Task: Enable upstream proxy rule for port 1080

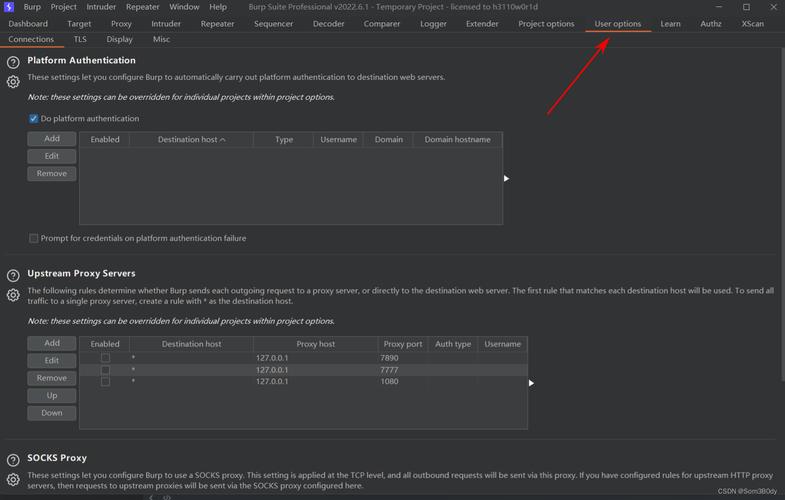Action: coord(105,381)
